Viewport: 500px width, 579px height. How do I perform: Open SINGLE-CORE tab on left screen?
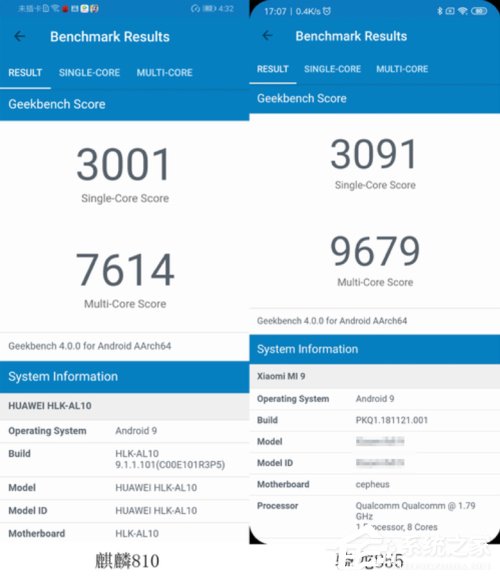tap(89, 72)
